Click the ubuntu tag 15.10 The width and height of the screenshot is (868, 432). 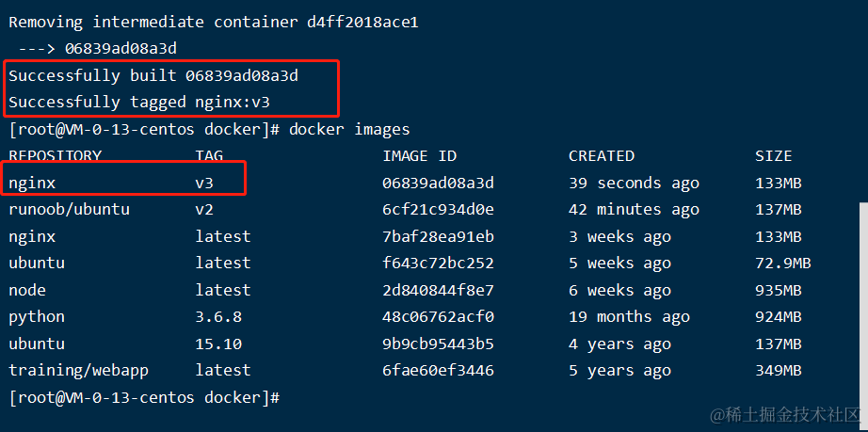pos(218,344)
